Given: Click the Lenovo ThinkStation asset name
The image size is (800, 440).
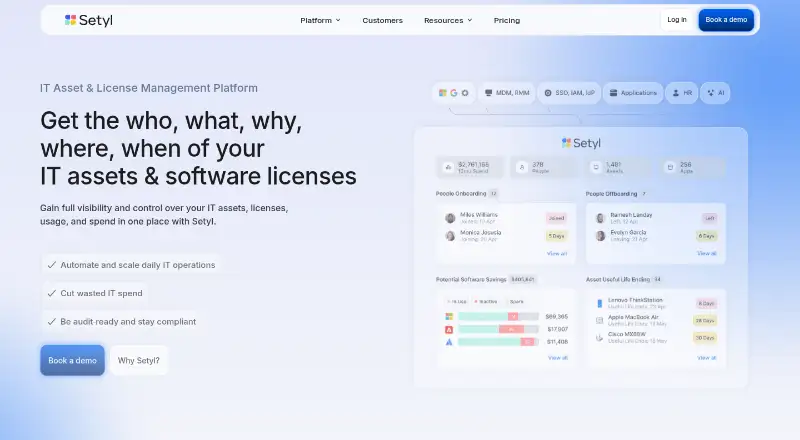Looking at the screenshot, I should (x=635, y=300).
